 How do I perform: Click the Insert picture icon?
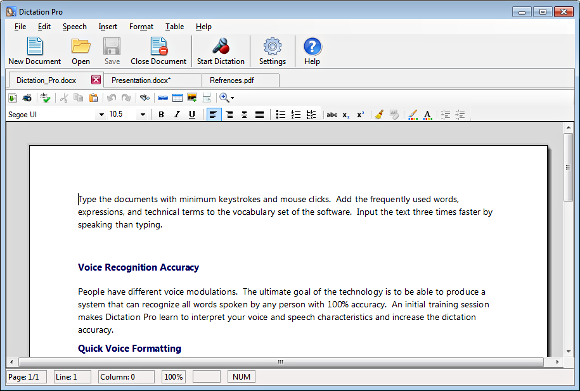tap(192, 98)
